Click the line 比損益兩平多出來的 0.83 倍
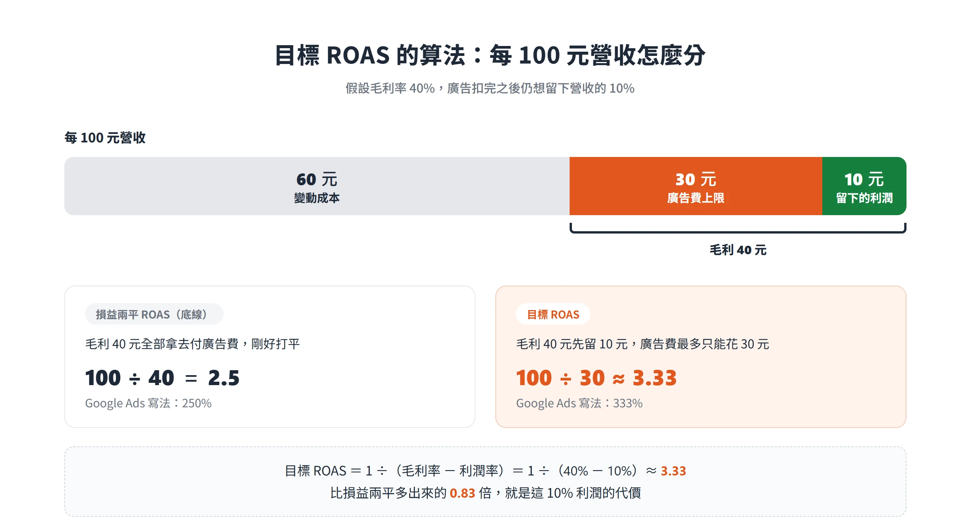The image size is (980, 526). 485,493
